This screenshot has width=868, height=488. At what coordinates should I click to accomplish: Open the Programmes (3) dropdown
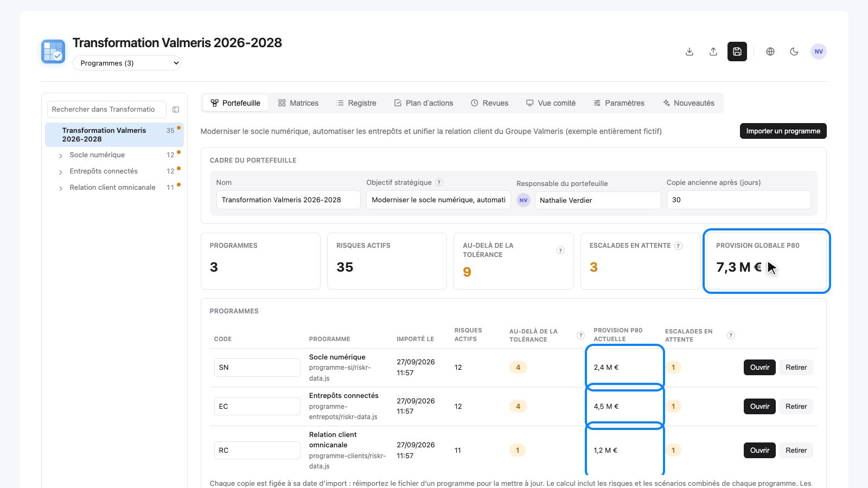pos(126,63)
